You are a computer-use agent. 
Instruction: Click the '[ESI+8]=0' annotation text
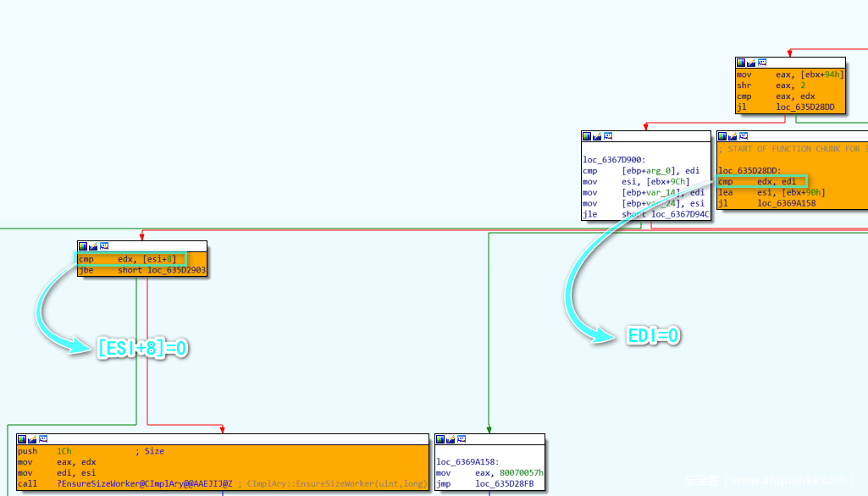[x=142, y=347]
